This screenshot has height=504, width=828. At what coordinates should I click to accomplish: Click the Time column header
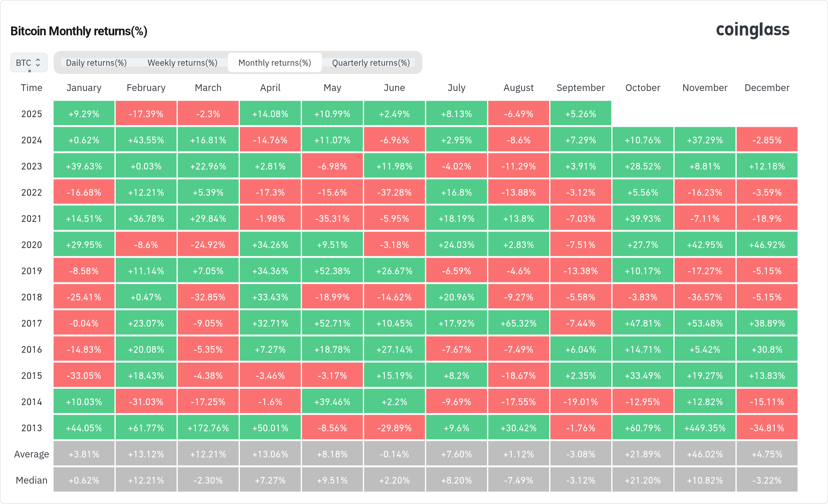coord(32,88)
